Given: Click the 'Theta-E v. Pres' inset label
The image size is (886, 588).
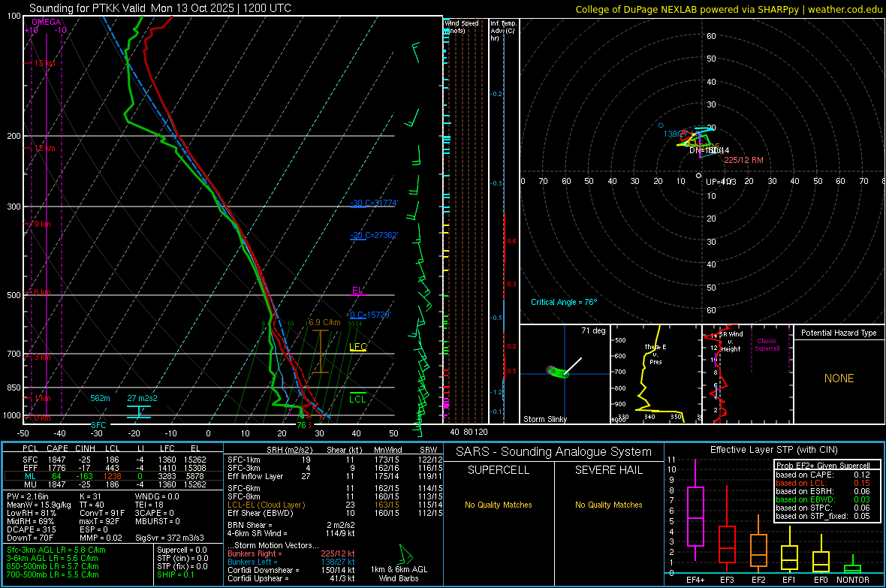Looking at the screenshot, I should pyautogui.click(x=655, y=354).
